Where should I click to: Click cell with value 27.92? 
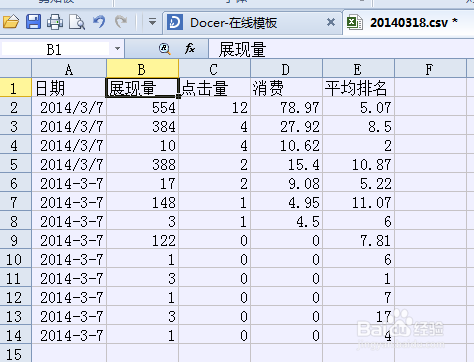286,126
